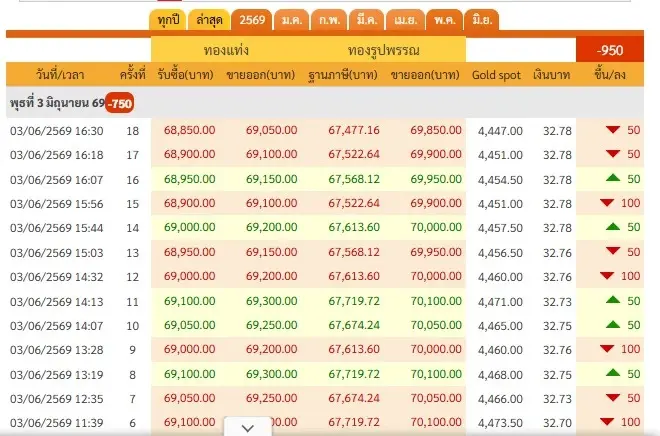Click baht rate 32.70 in row 6
660x436 pixels.
[557, 423]
